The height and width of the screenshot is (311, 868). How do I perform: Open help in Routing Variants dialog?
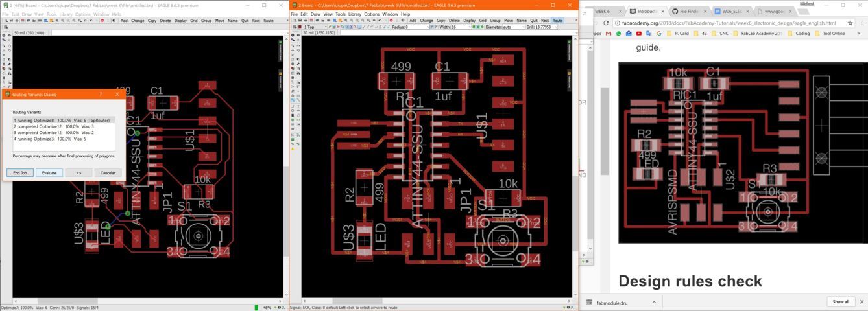(x=101, y=94)
